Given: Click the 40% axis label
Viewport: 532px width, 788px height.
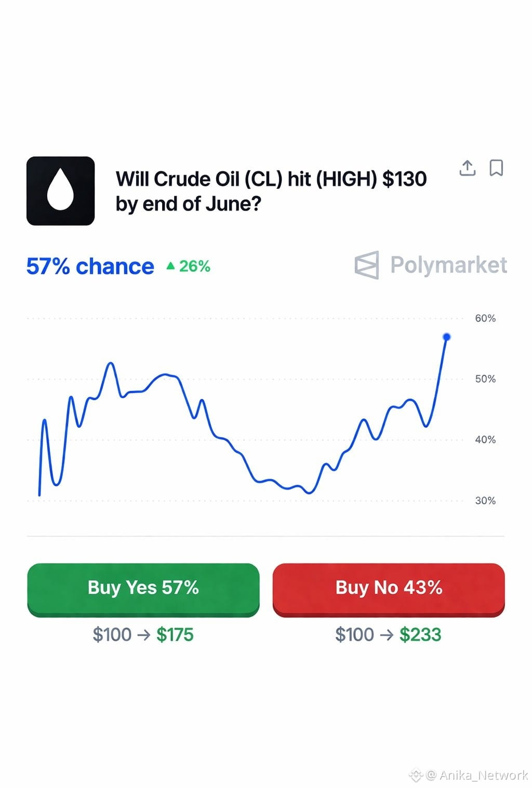Looking at the screenshot, I should coord(485,440).
